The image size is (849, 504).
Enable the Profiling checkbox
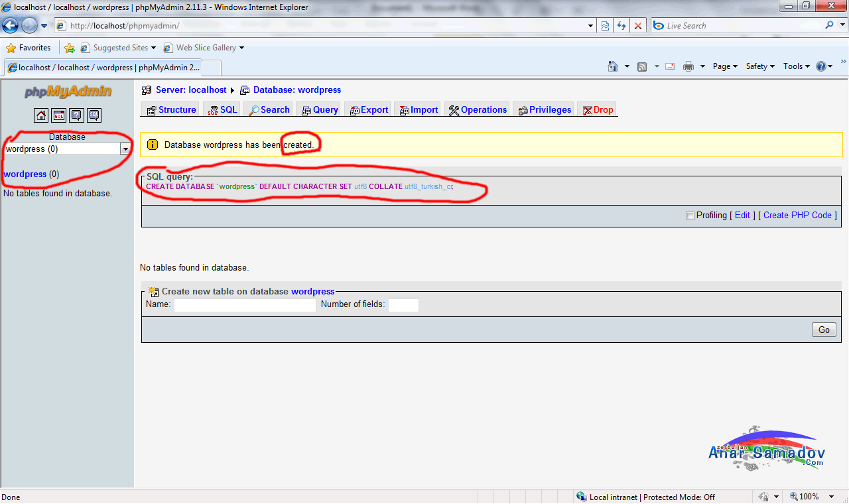(690, 216)
